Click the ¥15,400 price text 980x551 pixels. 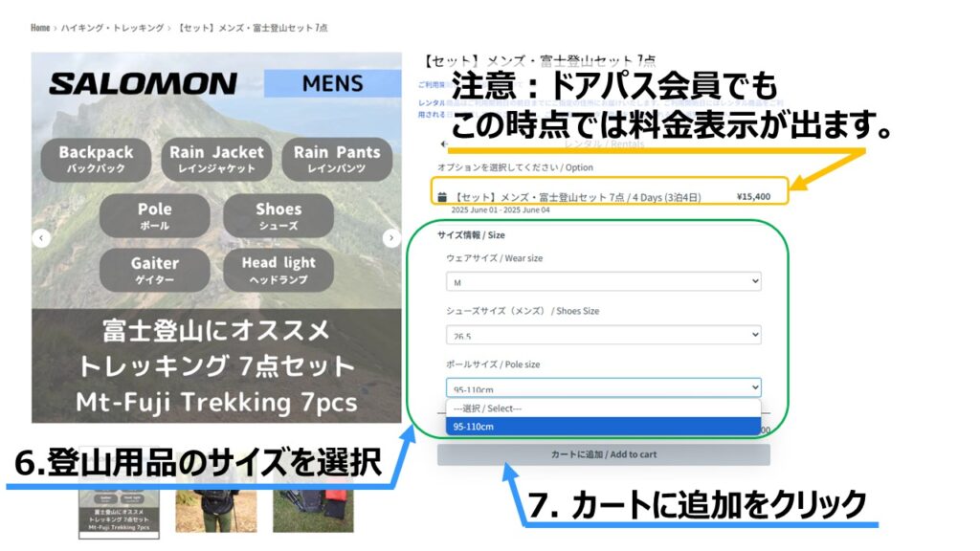pos(753,197)
